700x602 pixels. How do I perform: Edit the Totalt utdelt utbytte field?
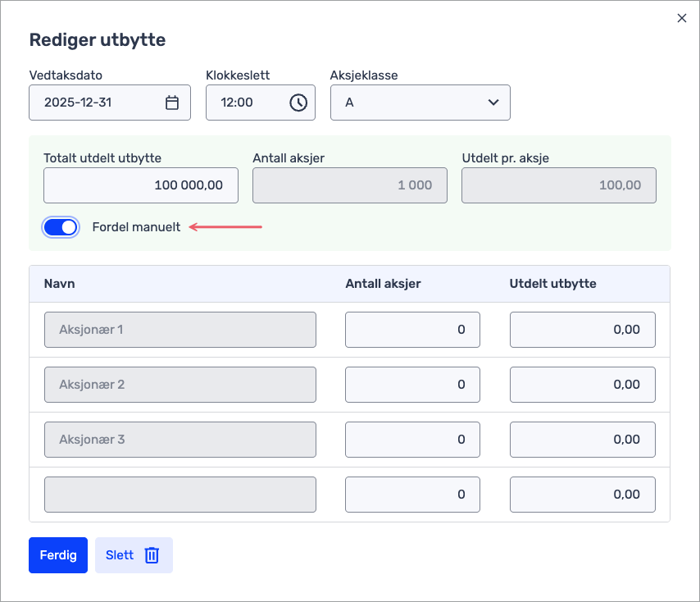[x=140, y=185]
